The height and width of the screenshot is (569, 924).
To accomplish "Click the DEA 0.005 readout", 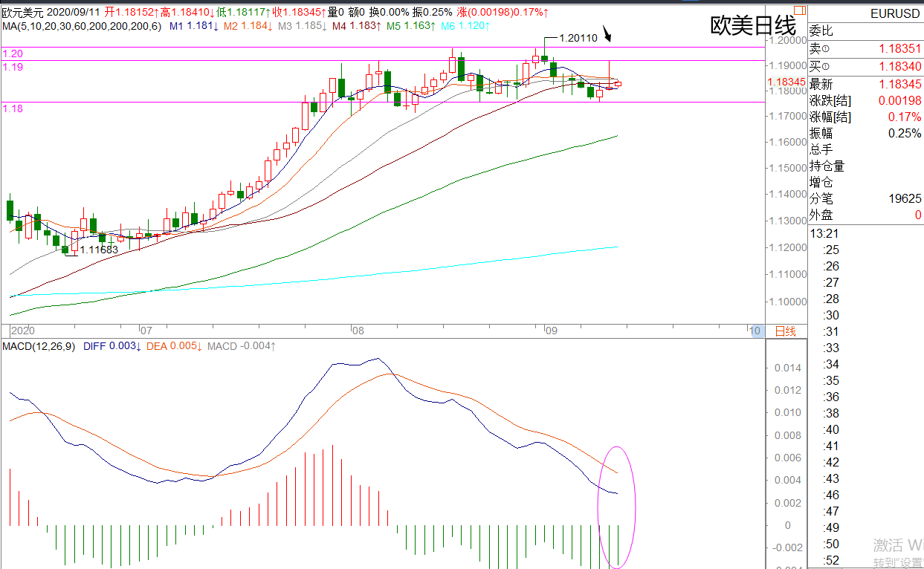I will pos(175,346).
